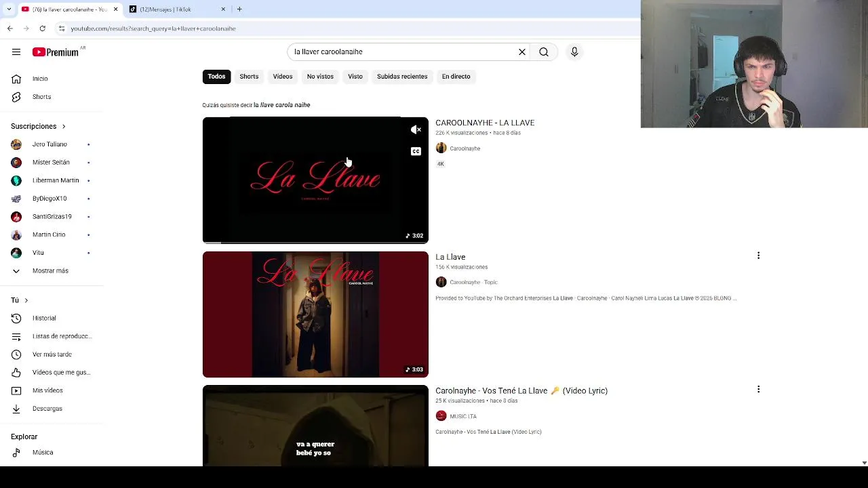The width and height of the screenshot is (868, 488).
Task: Open browser tab search dropdown arrow
Action: [x=9, y=9]
